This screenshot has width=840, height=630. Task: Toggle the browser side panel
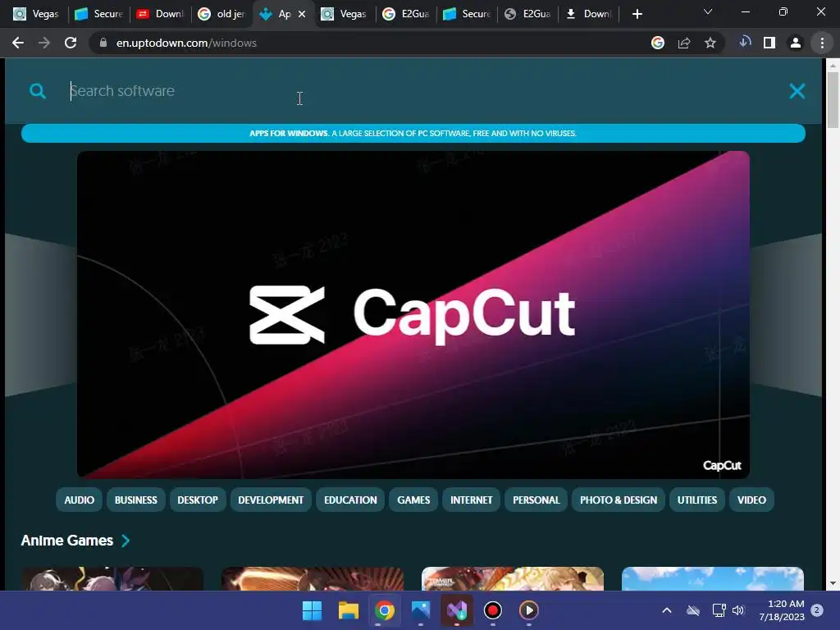click(769, 43)
